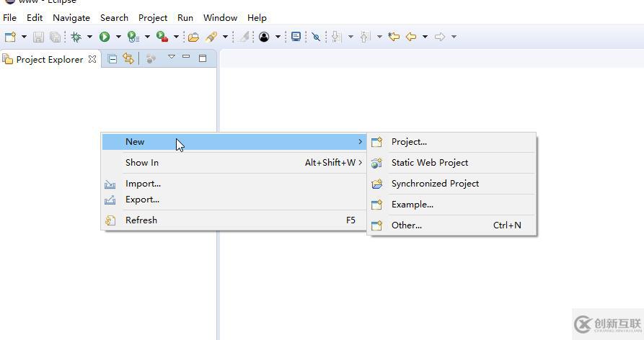
Task: Click the Open Type folder icon
Action: (x=193, y=37)
